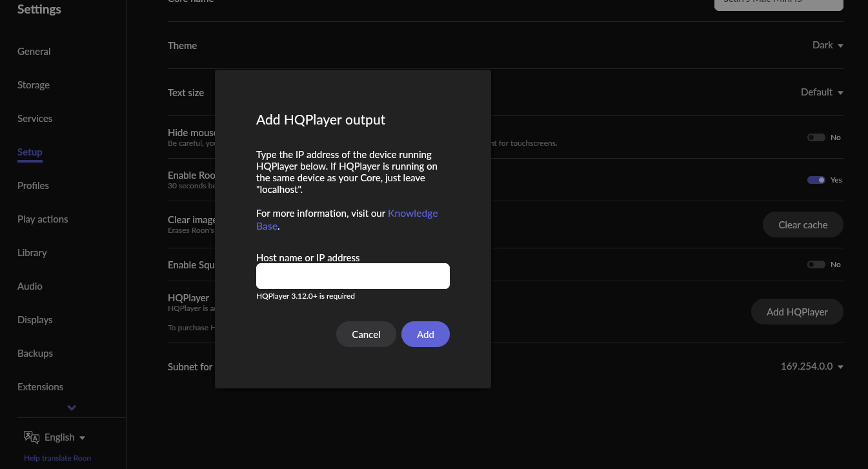Image resolution: width=868 pixels, height=469 pixels.
Task: Click the HQPlayer 3.12.0+ is required note
Action: (305, 296)
